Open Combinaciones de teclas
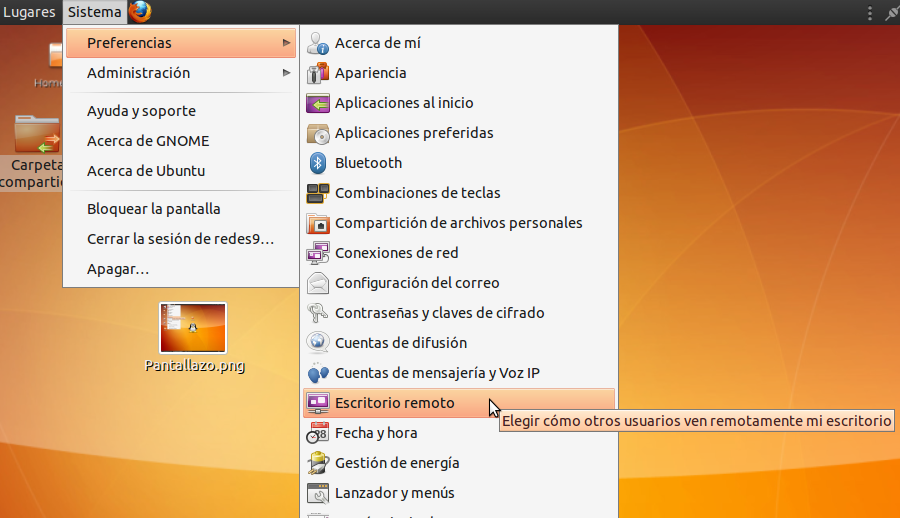Image resolution: width=900 pixels, height=518 pixels. pyautogui.click(x=459, y=193)
